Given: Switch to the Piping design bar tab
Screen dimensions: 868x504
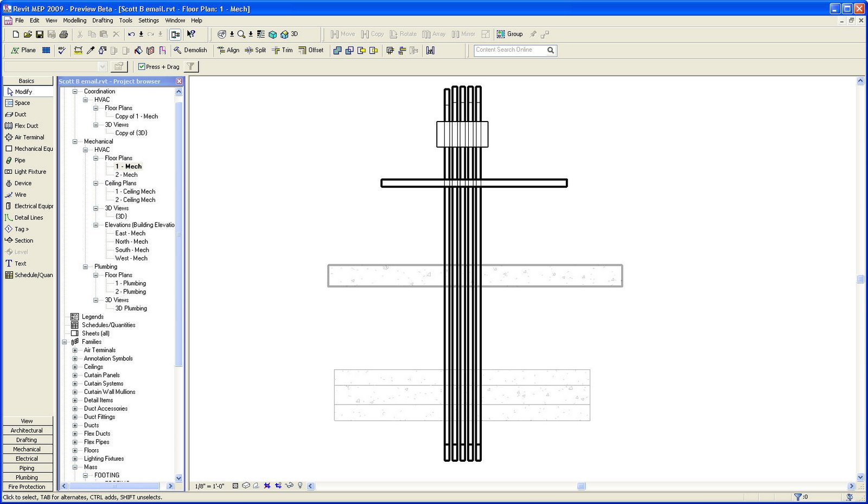Looking at the screenshot, I should 27,468.
